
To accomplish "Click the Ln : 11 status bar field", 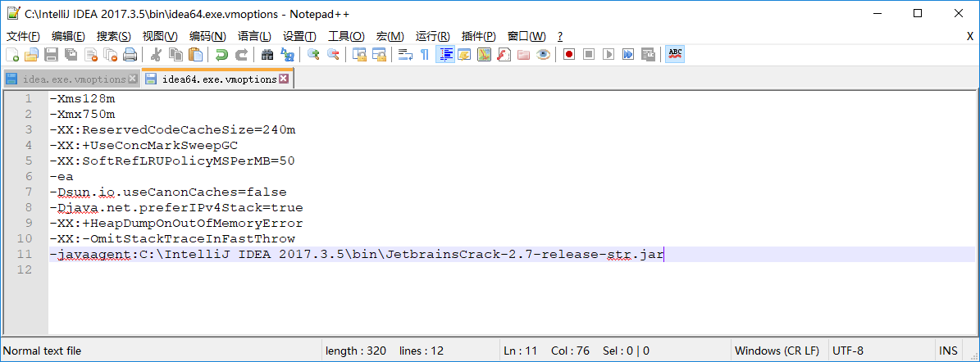I will (520, 351).
